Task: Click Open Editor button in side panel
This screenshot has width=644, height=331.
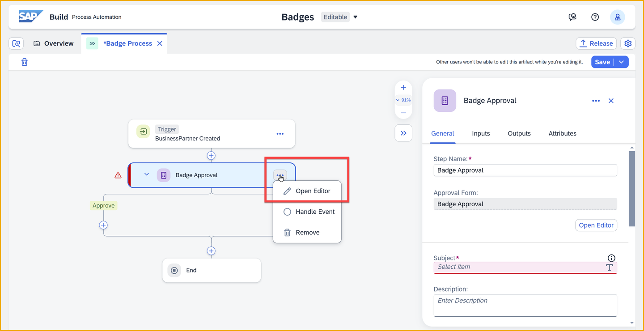Action: (596, 225)
